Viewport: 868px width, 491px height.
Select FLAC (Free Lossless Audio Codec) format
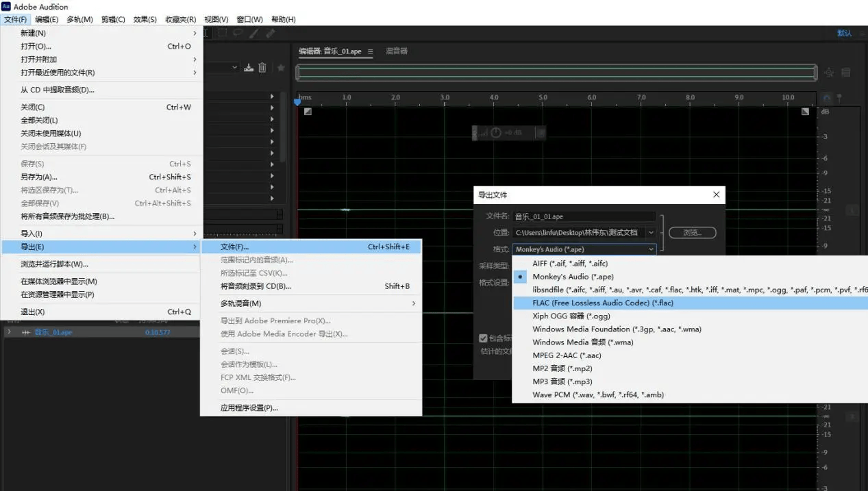[690, 303]
